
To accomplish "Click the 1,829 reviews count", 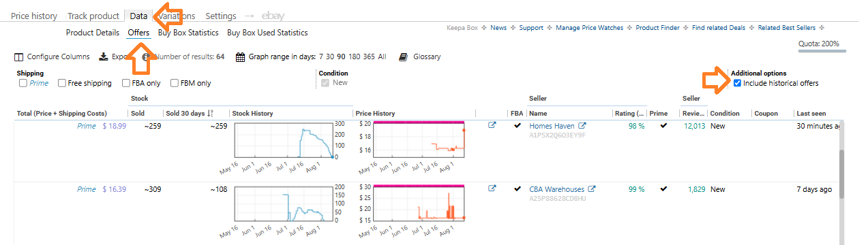I will [697, 189].
